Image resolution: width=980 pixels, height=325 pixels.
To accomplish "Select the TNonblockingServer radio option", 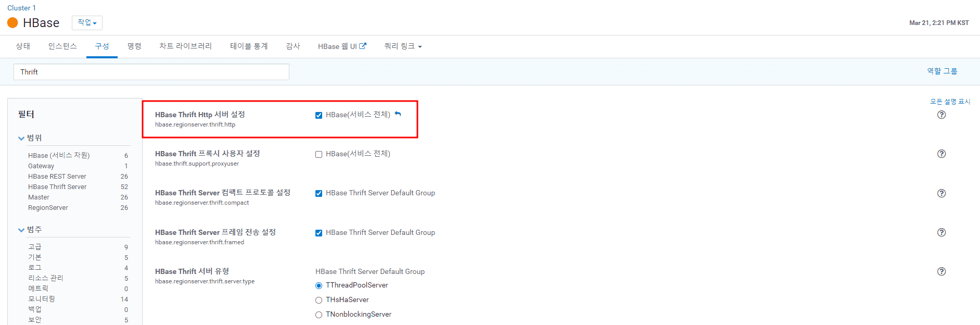I will (x=319, y=315).
